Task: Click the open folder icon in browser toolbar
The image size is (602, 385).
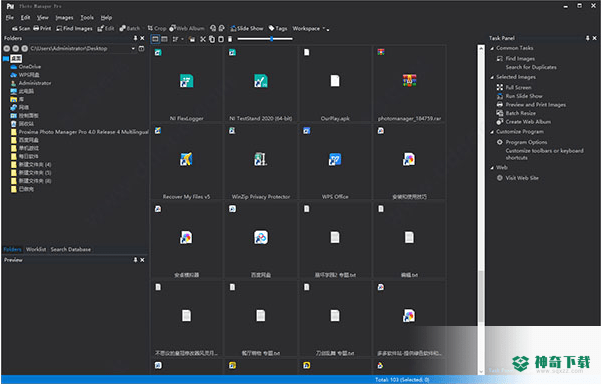Action: tap(192, 39)
